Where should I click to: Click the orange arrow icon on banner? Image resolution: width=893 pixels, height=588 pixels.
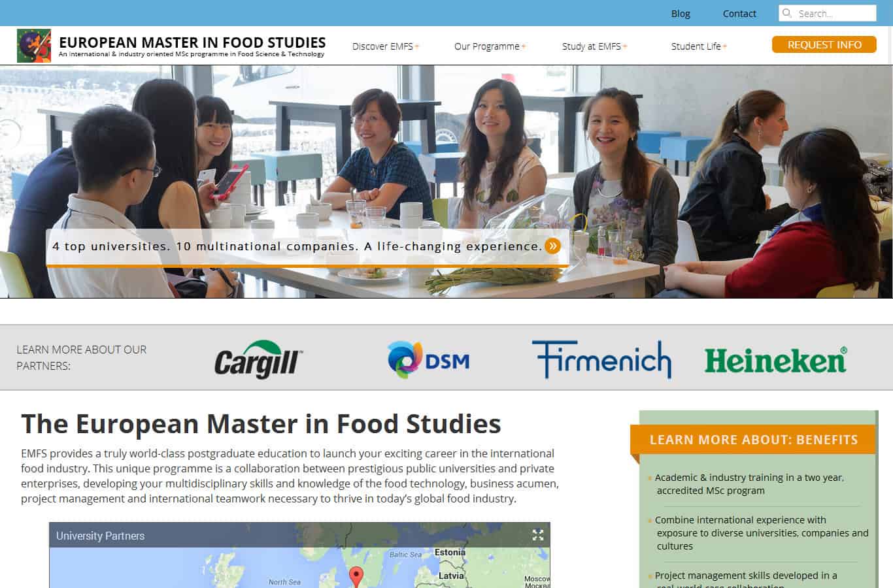pos(553,246)
